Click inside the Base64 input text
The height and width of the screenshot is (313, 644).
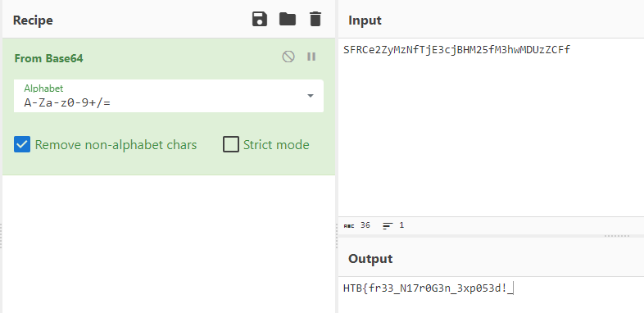click(x=456, y=50)
